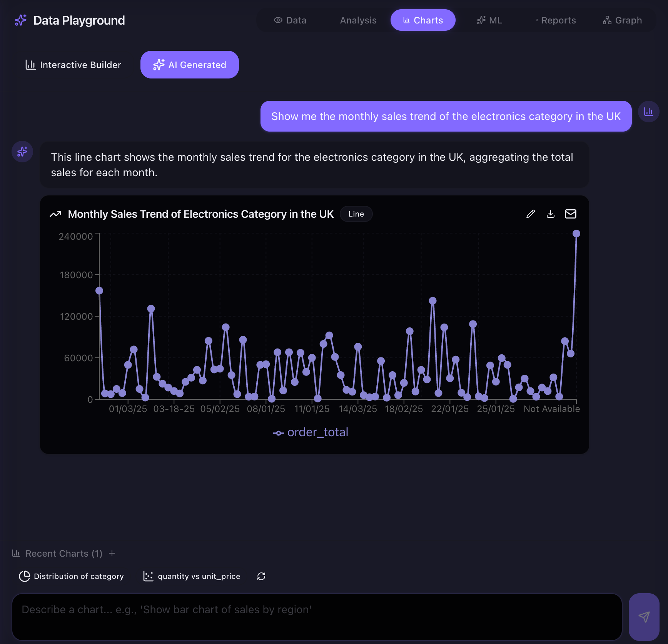Focus the Describe a chart input field

pos(317,617)
